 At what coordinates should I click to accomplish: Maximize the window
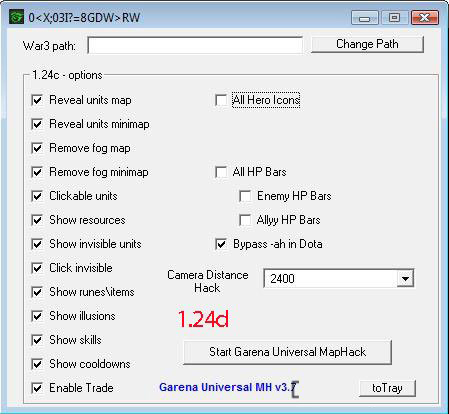tap(394, 18)
